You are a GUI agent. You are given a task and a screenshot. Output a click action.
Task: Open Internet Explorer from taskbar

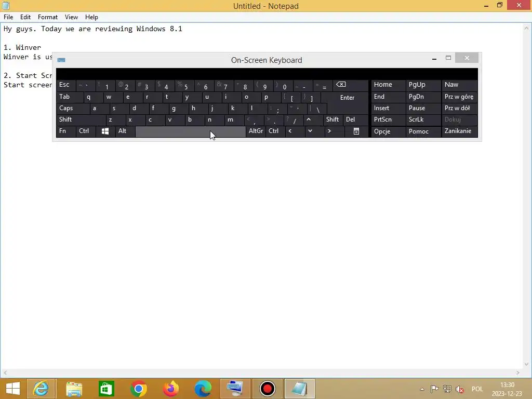point(41,389)
